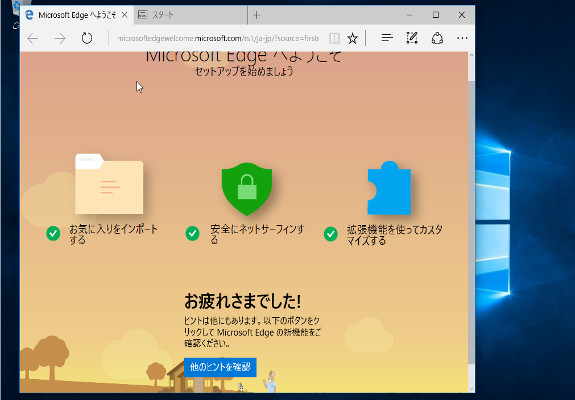Screen dimensions: 575x400
Task: Click the セットアップを始めましょう subtitle
Action: pyautogui.click(x=244, y=71)
